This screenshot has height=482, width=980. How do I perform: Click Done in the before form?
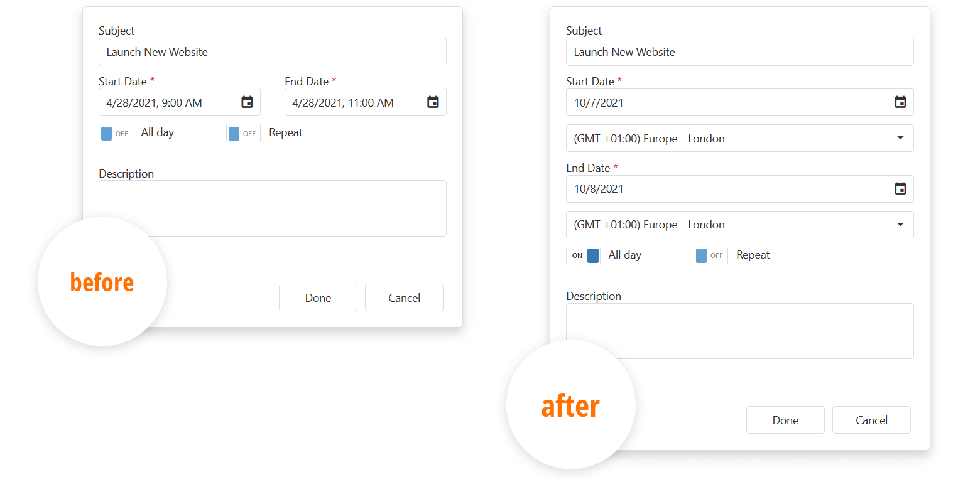click(318, 297)
